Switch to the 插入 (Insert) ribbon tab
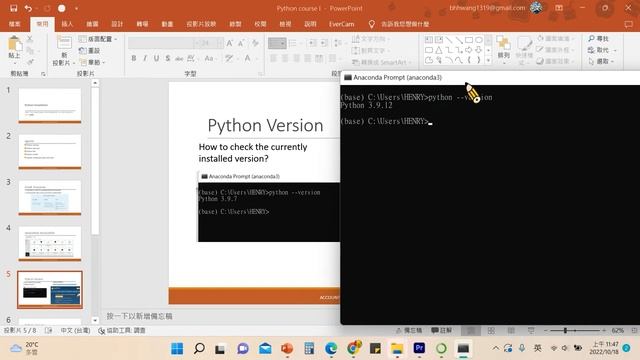 tap(67, 24)
